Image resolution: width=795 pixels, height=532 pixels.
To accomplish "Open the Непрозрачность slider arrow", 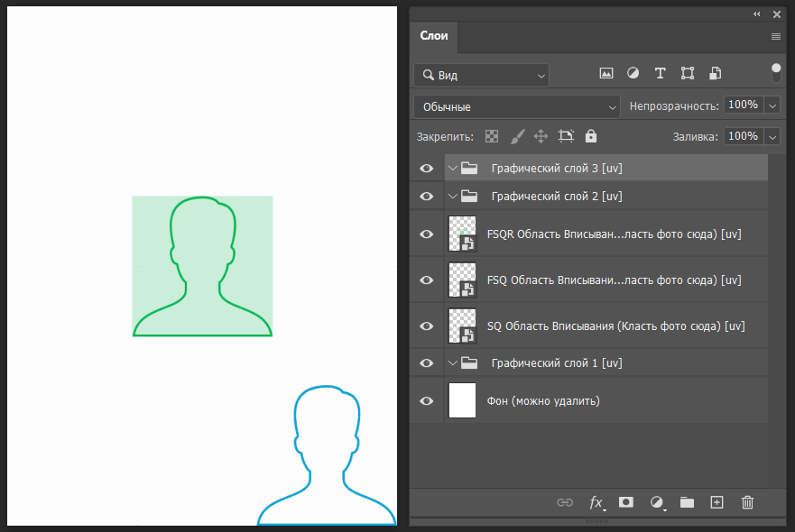I will 772,105.
